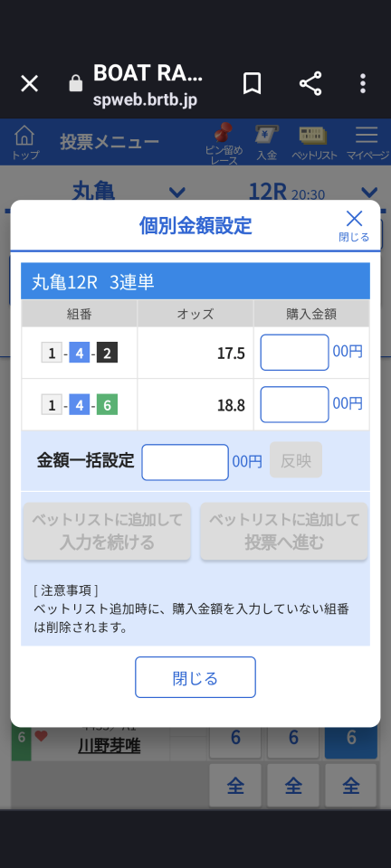
Task: Expand the 丸亀 venue dropdown chevron
Action: pos(176,193)
